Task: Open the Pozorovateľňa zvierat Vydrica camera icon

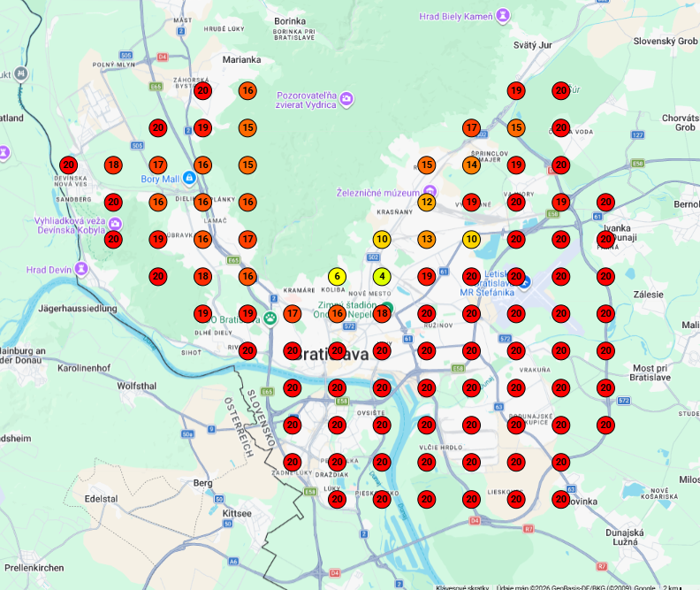Action: [346, 98]
